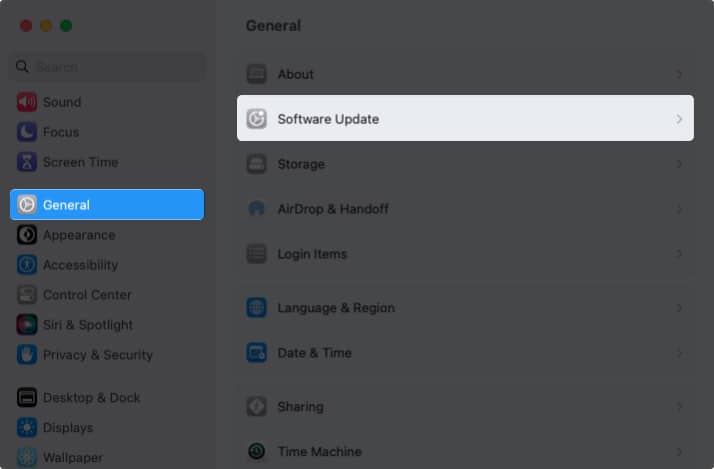Click the Control Center icon in sidebar
The height and width of the screenshot is (469, 714).
[x=27, y=295]
